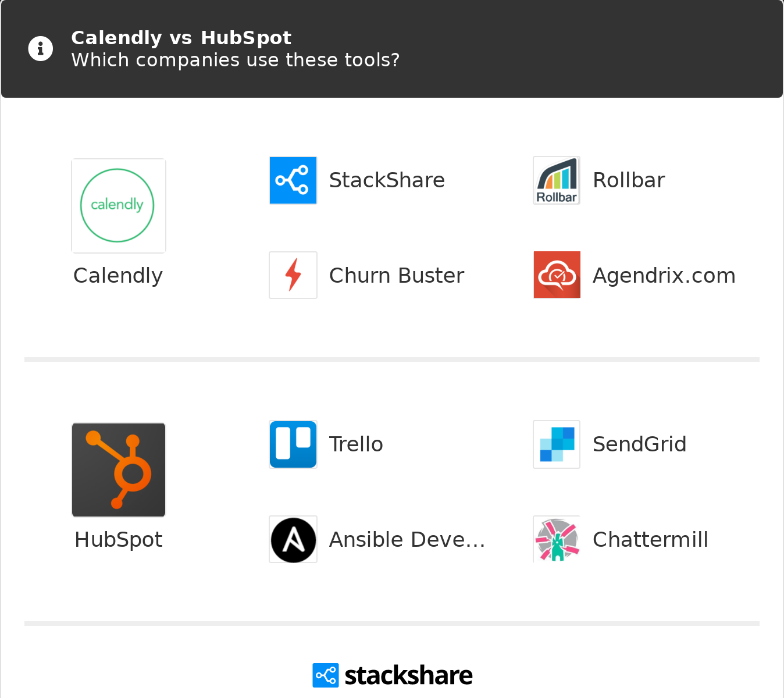Click the 'Calendly vs HubSpot' title
Viewport: 784px width, 698px height.
click(x=181, y=38)
